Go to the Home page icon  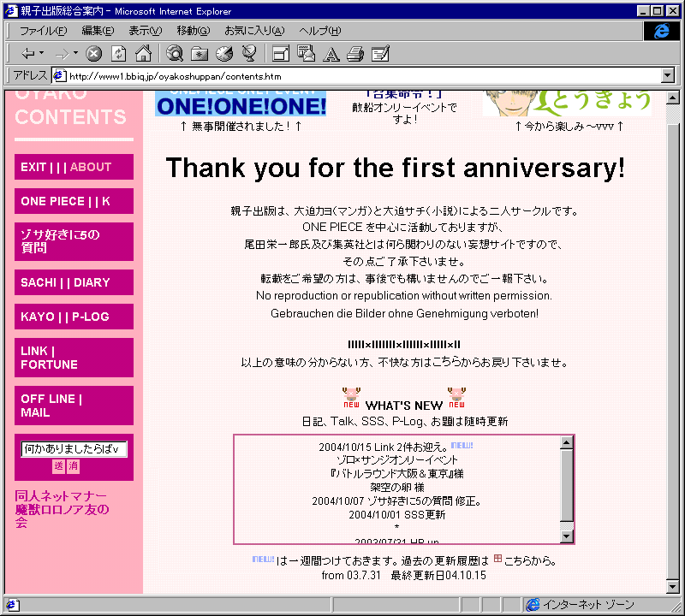point(143,53)
